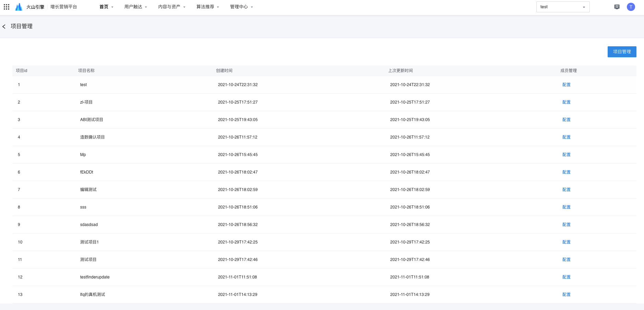Open the user avatar T menu

tap(631, 7)
